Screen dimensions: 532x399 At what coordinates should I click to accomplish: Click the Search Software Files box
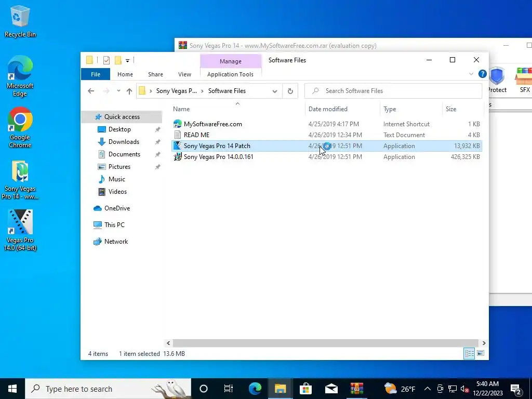point(393,91)
